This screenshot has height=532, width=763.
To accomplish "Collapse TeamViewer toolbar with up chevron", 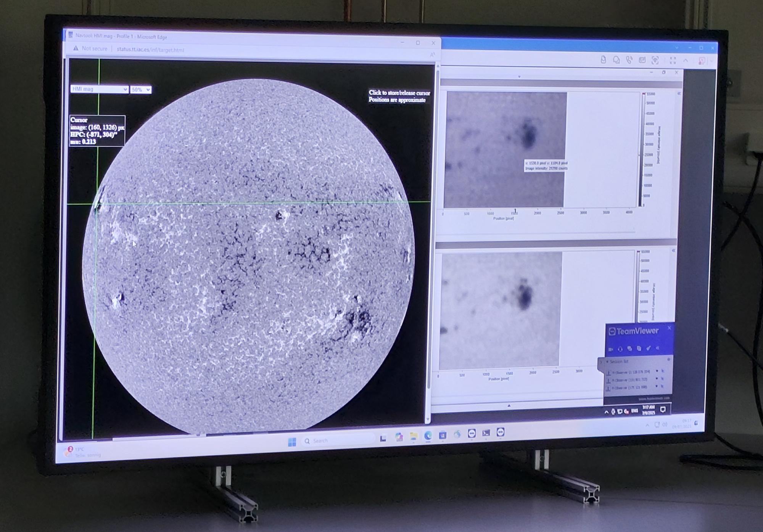I will click(685, 61).
